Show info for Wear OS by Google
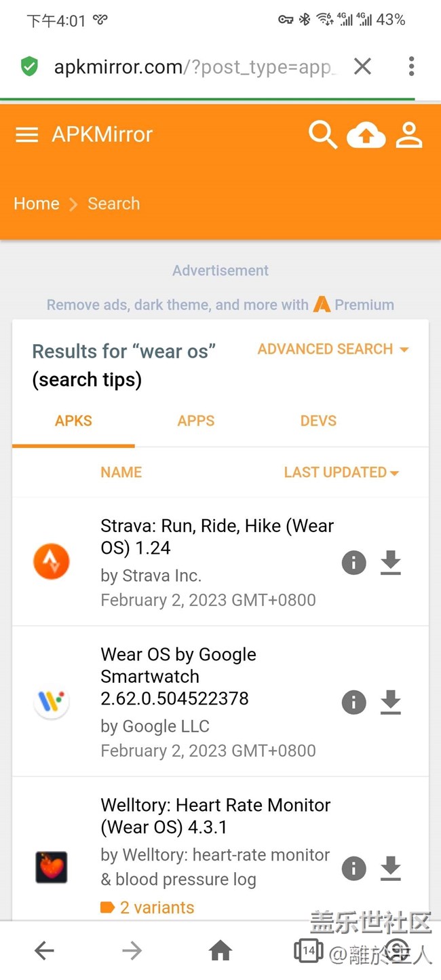This screenshot has height=980, width=441. pos(353,702)
